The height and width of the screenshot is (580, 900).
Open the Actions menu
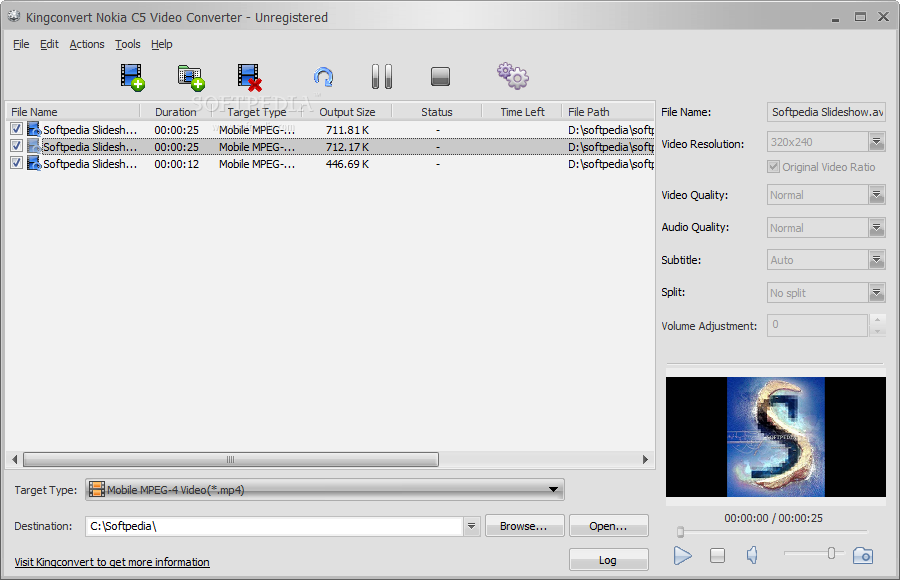coord(87,44)
